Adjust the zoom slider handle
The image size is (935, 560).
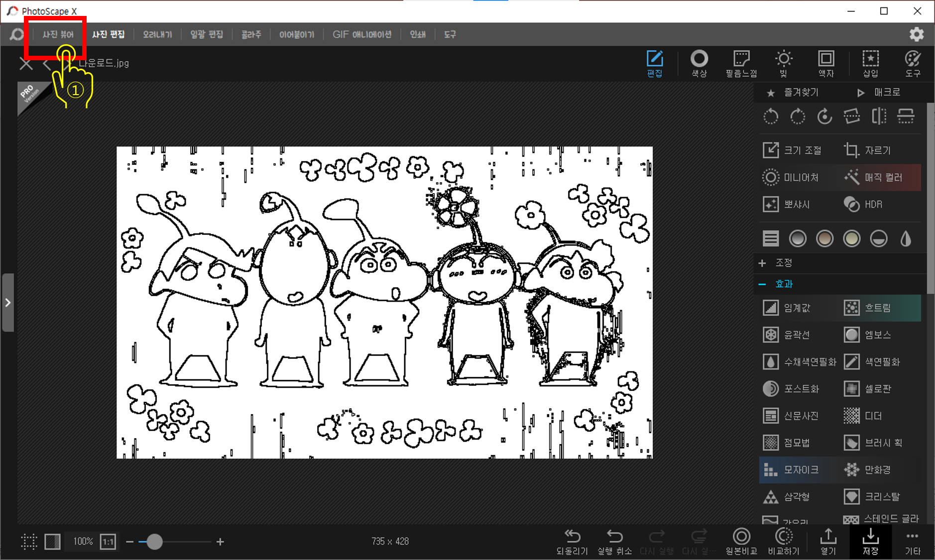point(154,542)
